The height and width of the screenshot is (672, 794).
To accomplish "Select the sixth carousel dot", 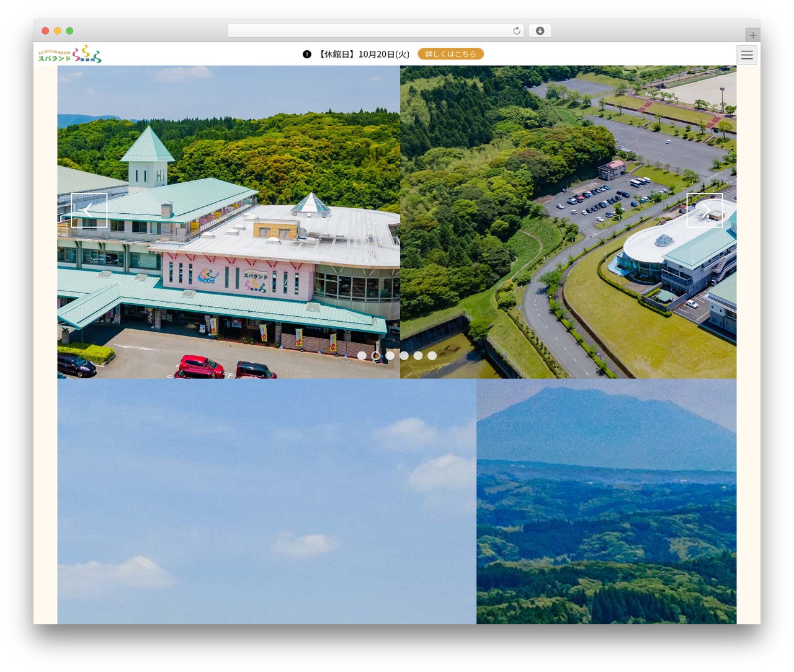I will click(x=432, y=355).
